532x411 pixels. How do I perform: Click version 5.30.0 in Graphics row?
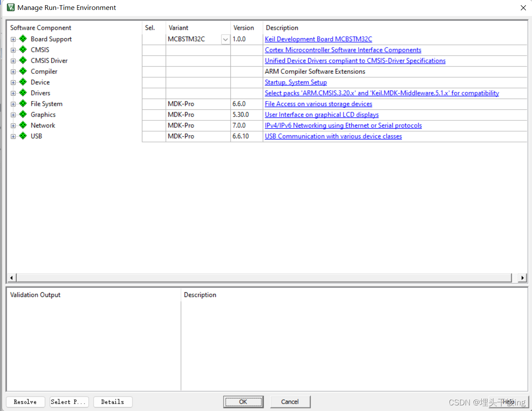(241, 114)
